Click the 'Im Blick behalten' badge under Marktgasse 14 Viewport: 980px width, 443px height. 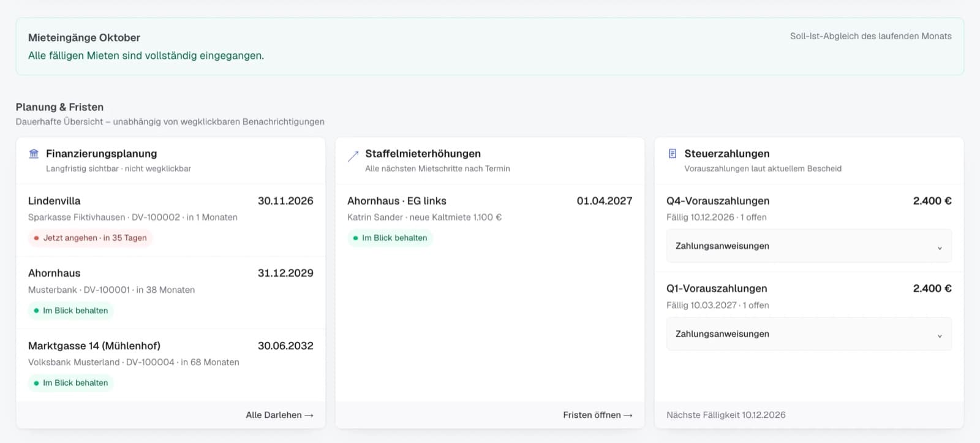tap(70, 383)
